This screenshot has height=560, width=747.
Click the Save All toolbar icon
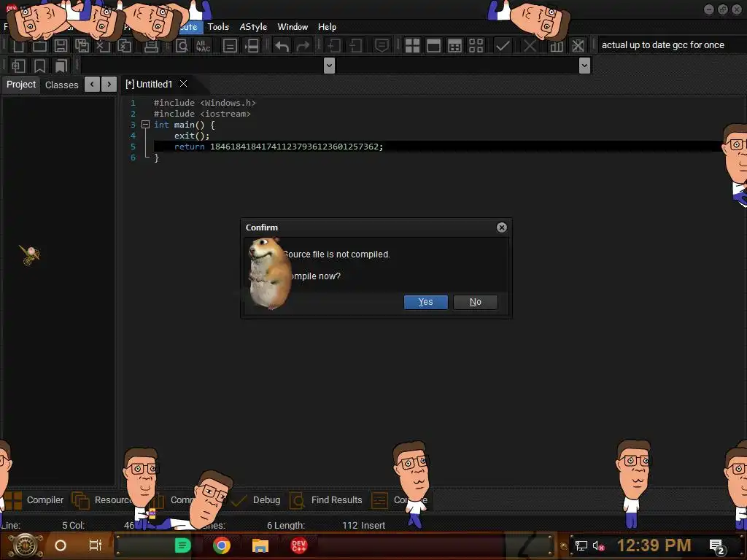coord(82,46)
